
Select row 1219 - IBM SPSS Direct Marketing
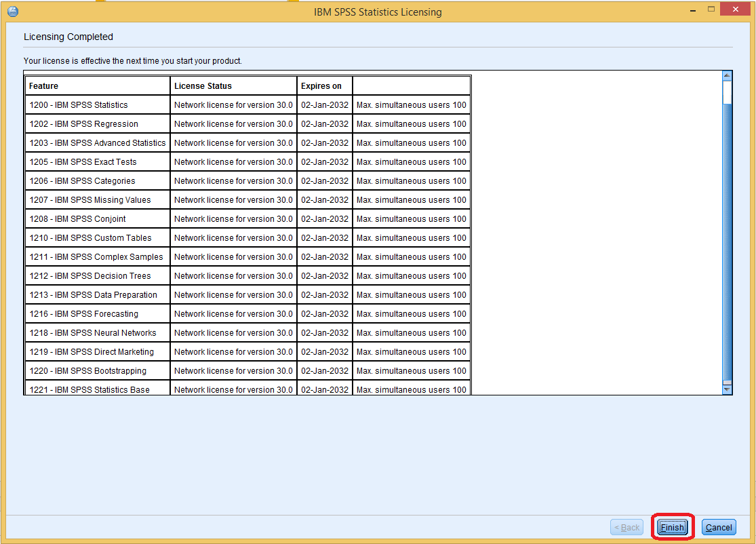click(248, 352)
